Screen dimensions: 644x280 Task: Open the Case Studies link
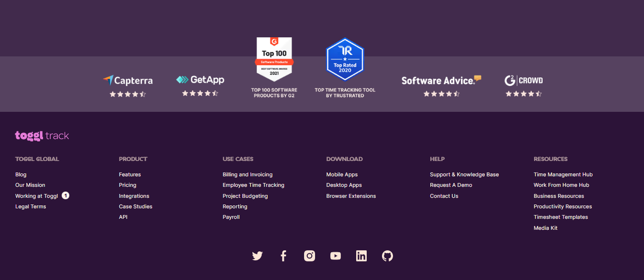pos(135,207)
